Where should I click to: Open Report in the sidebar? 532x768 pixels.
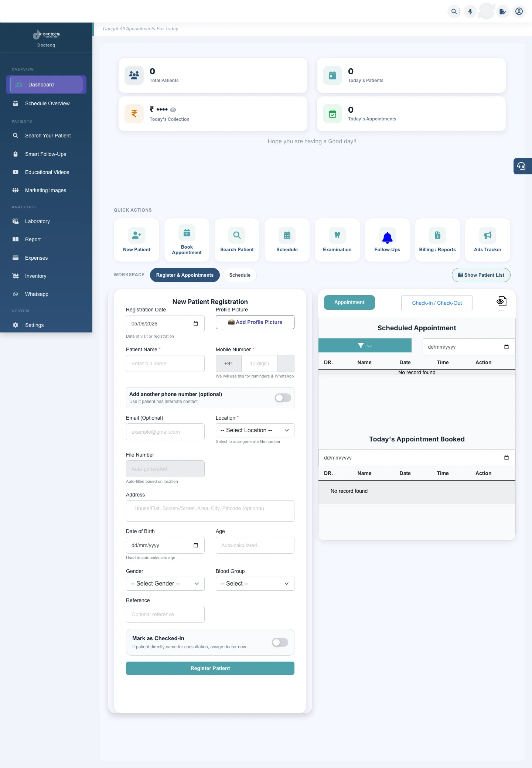pos(46,239)
